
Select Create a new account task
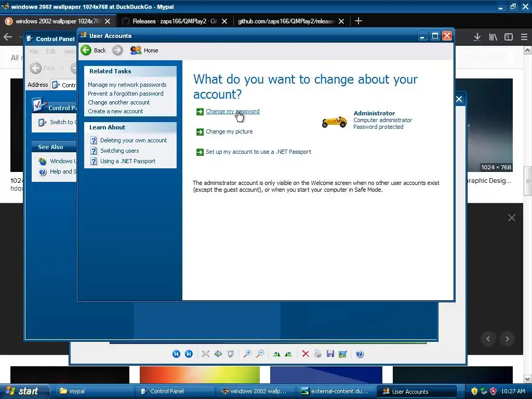115,111
